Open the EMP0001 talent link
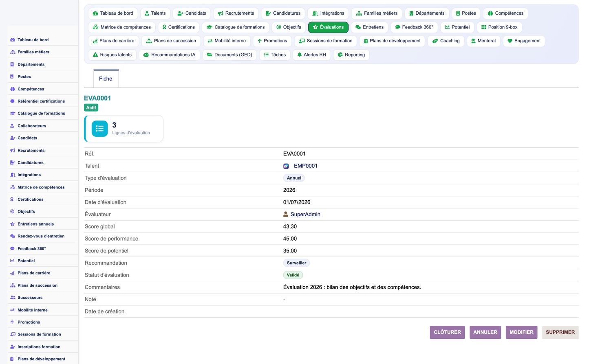This screenshot has height=364, width=589. click(306, 166)
